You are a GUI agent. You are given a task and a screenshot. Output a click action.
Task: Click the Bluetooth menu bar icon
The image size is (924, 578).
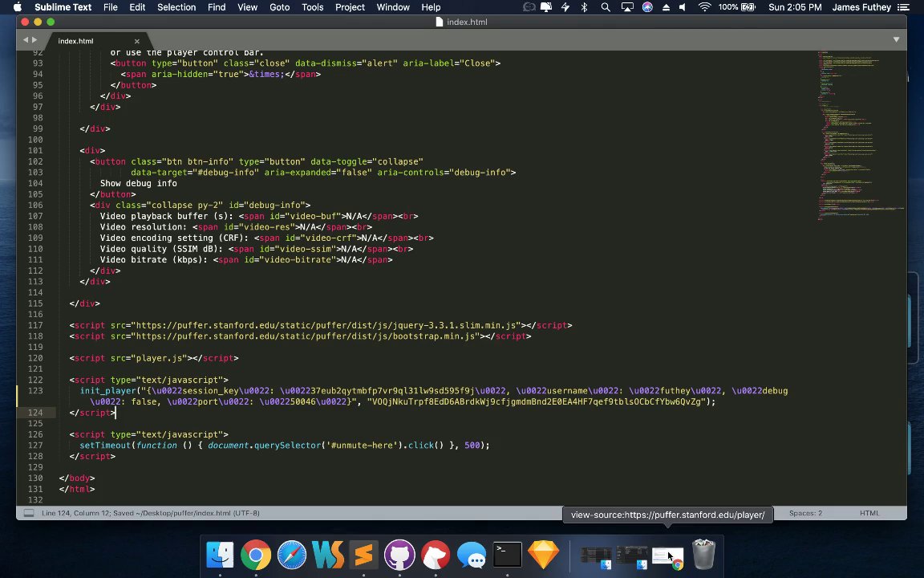click(x=584, y=7)
